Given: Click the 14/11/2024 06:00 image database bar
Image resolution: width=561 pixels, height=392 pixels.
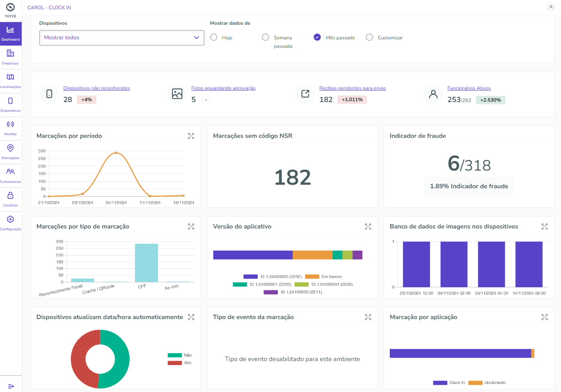Looking at the screenshot, I should click(x=529, y=264).
